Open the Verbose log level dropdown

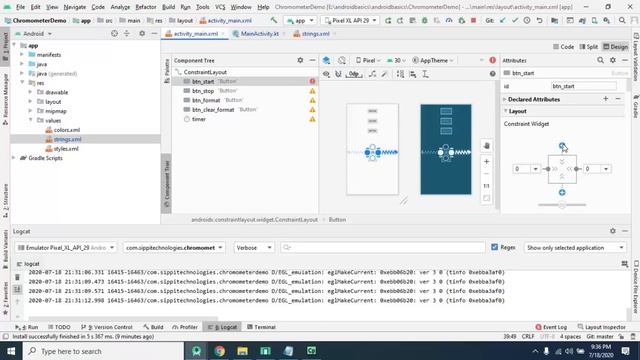click(x=253, y=248)
